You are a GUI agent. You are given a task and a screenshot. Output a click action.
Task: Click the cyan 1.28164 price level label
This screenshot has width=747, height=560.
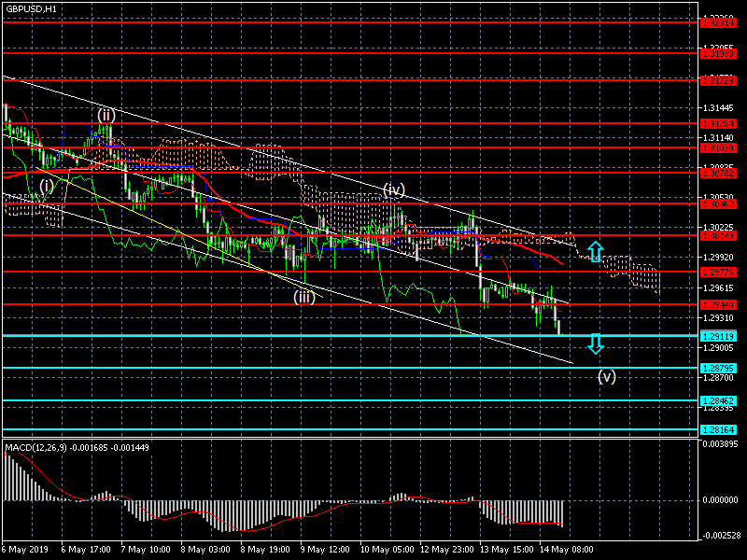(718, 430)
